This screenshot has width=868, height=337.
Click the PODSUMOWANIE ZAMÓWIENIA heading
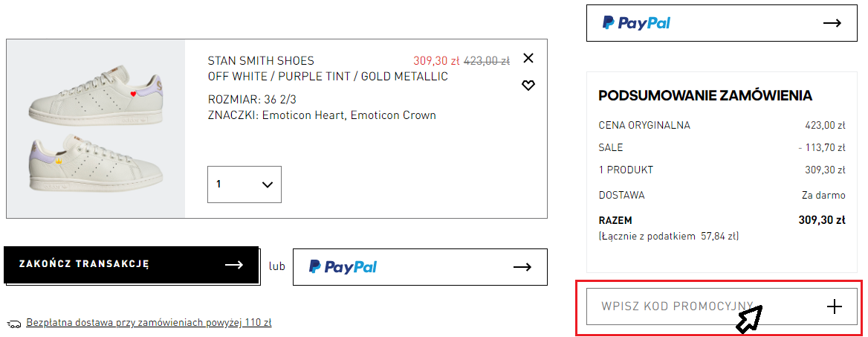(x=705, y=95)
